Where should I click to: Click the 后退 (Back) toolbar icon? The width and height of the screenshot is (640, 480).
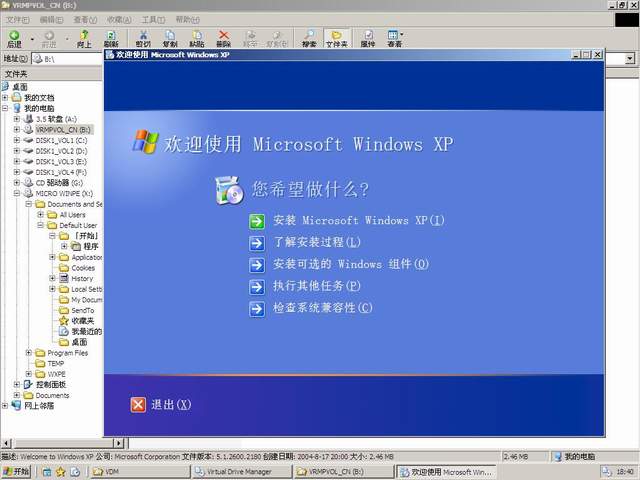point(14,39)
